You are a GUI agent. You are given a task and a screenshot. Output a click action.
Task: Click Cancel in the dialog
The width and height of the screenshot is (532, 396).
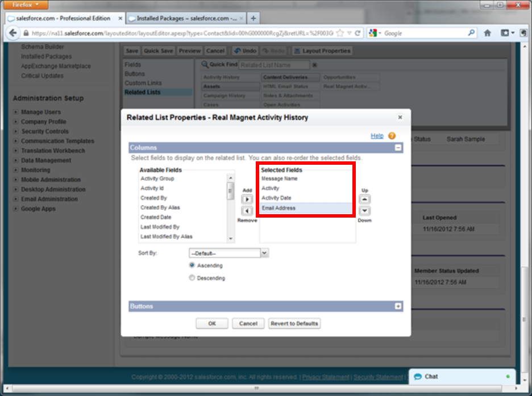point(248,323)
